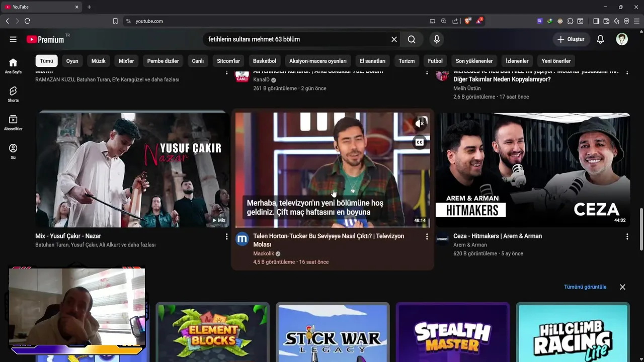Toggle the browser sidebar panel icon

[x=596, y=21]
